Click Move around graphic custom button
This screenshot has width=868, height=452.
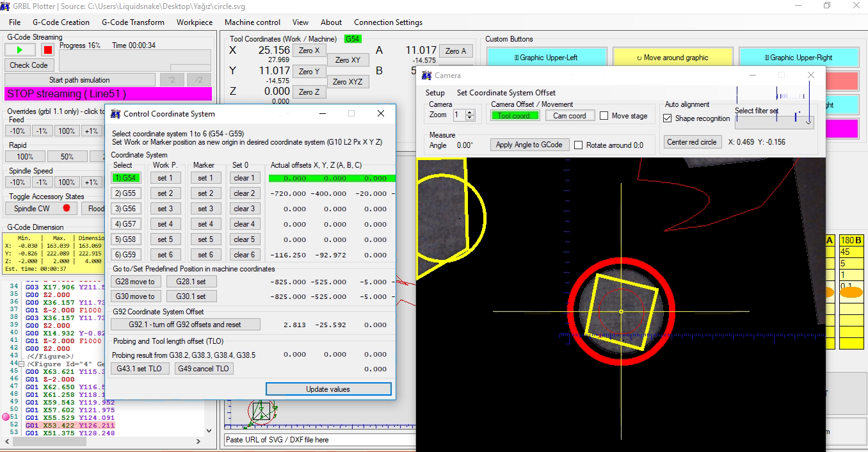coord(671,58)
